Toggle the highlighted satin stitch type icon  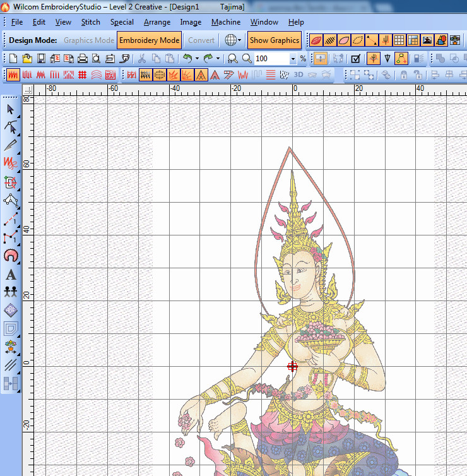pyautogui.click(x=13, y=74)
